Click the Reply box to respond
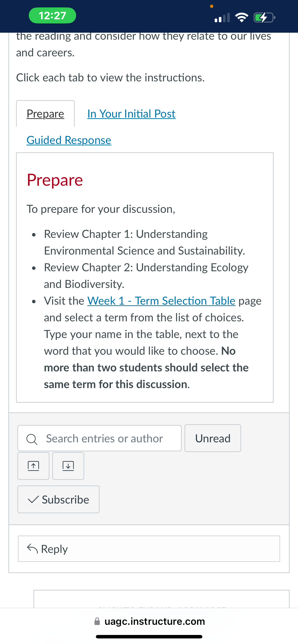Viewport: 298px width, 644px height. tap(149, 549)
